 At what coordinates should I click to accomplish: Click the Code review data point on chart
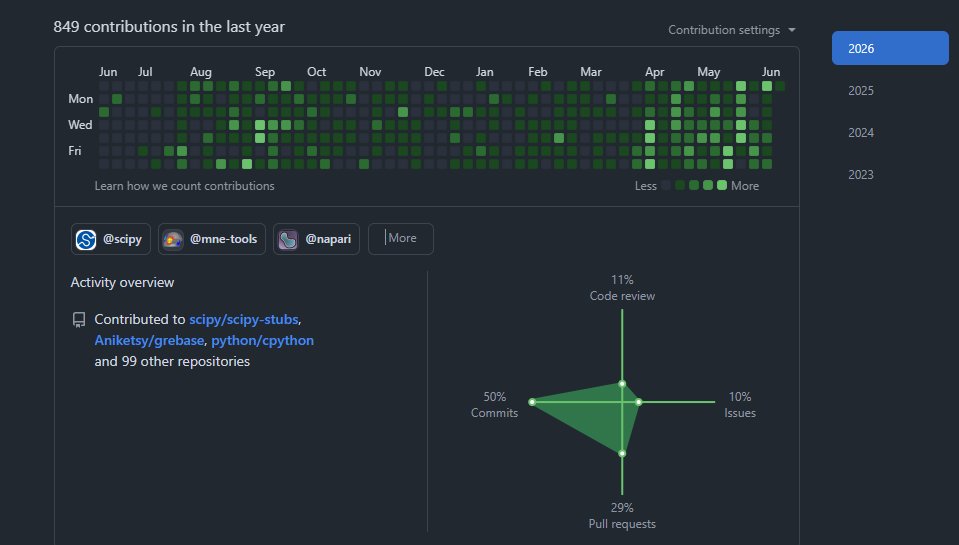[622, 384]
